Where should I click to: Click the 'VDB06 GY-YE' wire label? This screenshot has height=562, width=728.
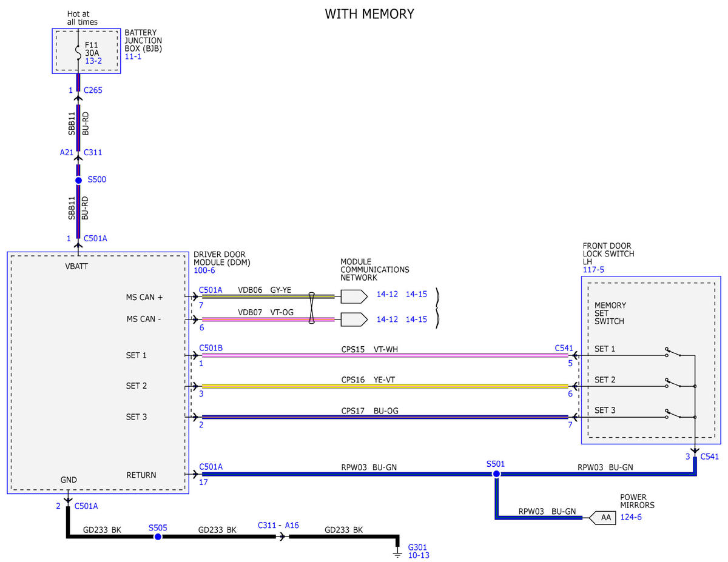(x=265, y=290)
